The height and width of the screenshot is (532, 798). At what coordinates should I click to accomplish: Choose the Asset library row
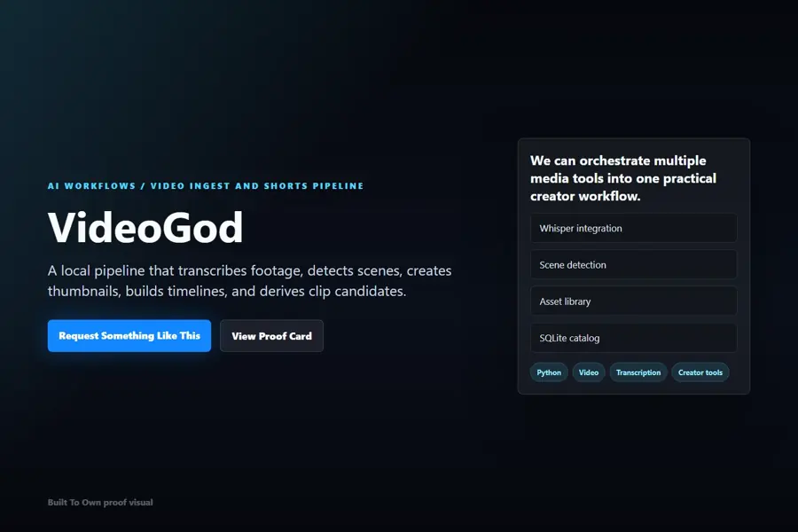pos(634,301)
